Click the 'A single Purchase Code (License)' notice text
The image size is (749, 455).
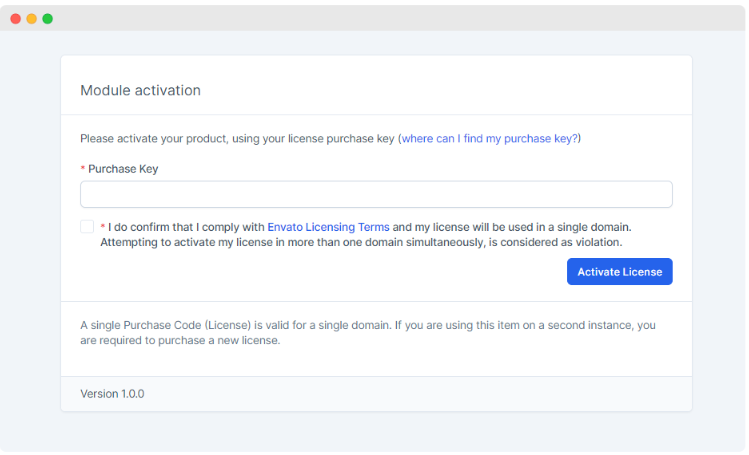pos(368,333)
